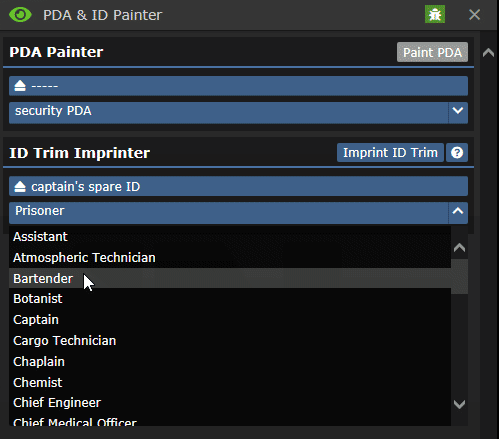Viewport: 499px width, 439px height.
Task: Pick Captain in the dropdown list
Action: coord(230,320)
